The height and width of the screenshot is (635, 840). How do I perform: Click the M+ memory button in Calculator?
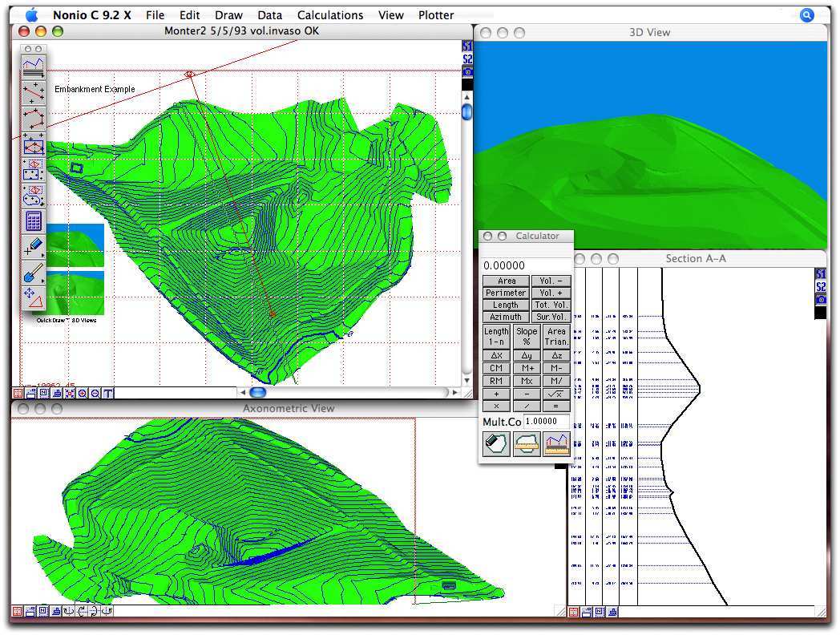pos(527,368)
